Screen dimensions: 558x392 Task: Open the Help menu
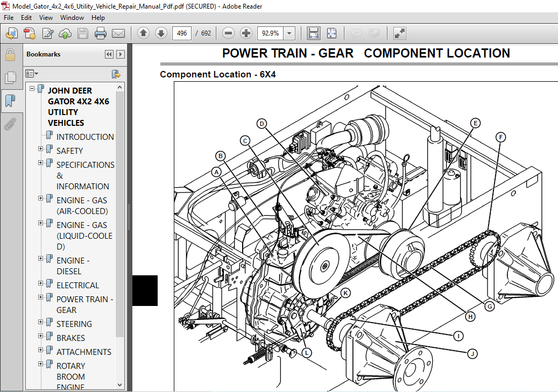(x=98, y=17)
